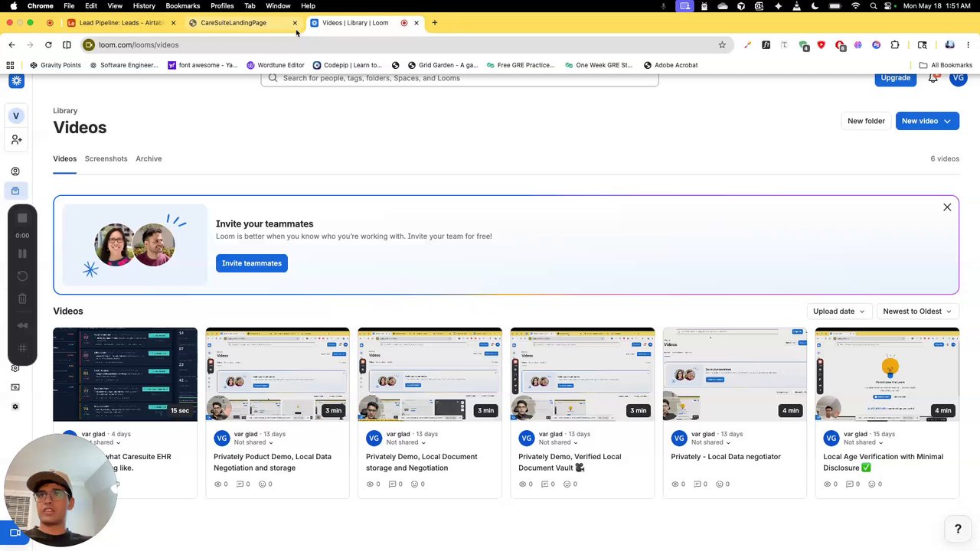
Task: Click the Loom home logo icon
Action: (x=16, y=80)
